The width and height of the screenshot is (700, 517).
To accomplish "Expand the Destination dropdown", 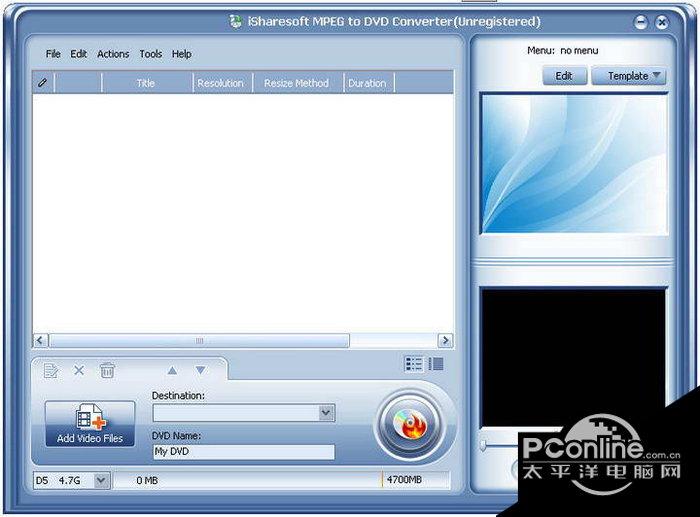I will [x=326, y=413].
